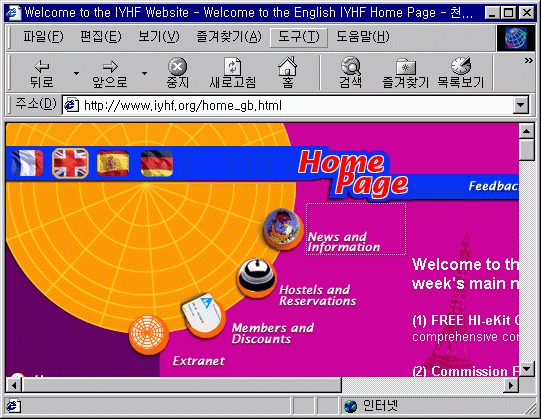This screenshot has height=419, width=541.
Task: Select the Spanish flag language icon
Action: pyautogui.click(x=113, y=163)
